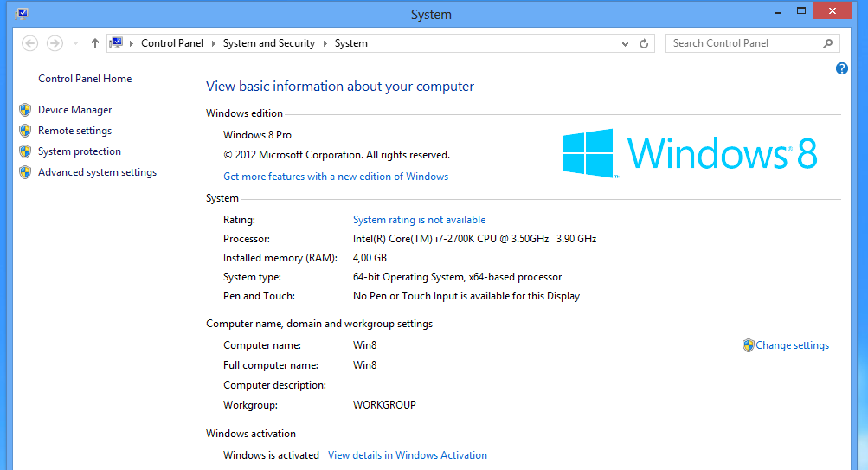Click the Windows 8 Pro edition text
This screenshot has width=868, height=470.
click(x=257, y=135)
